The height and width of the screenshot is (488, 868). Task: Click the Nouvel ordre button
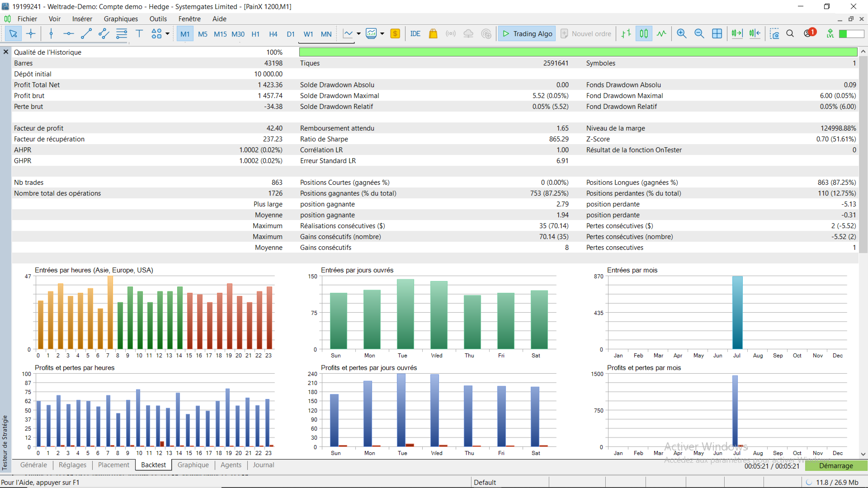(x=586, y=34)
